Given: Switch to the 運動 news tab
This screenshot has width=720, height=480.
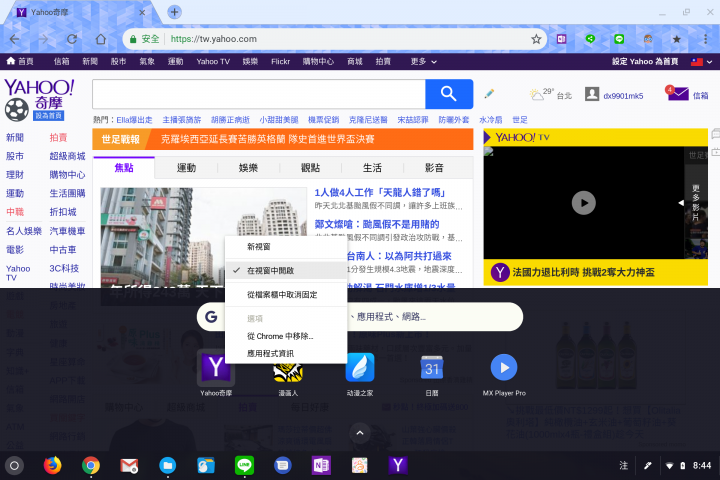Looking at the screenshot, I should 186,168.
